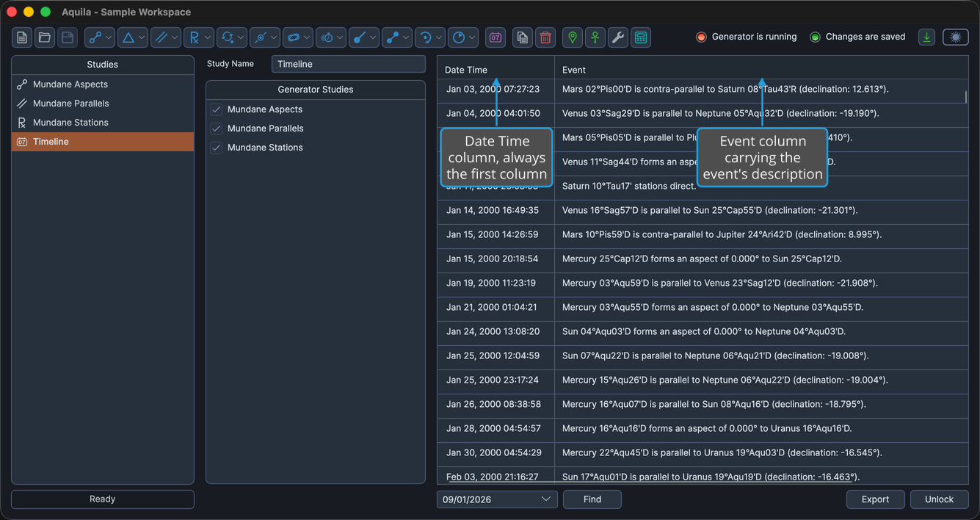
Task: Open settings with the wrench icon
Action: coord(618,37)
